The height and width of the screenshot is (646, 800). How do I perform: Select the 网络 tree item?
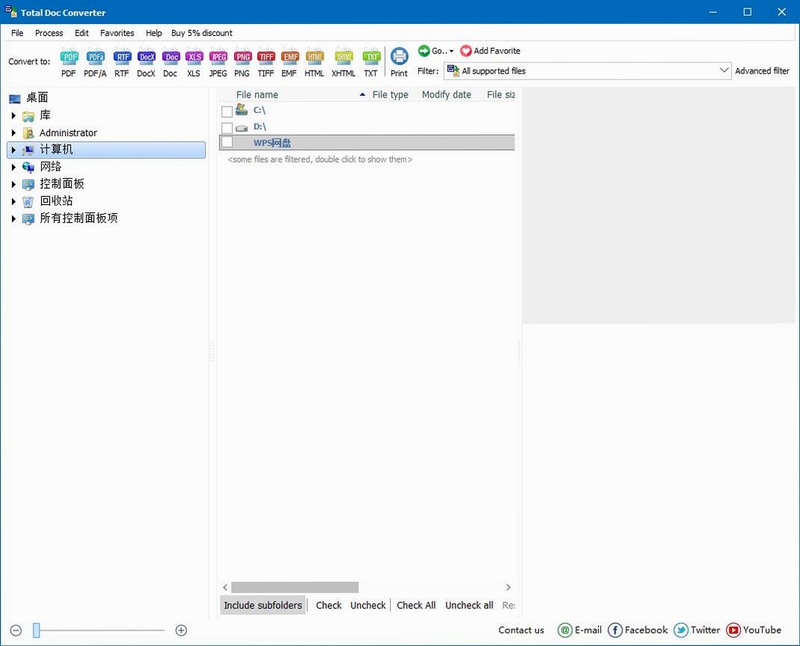pyautogui.click(x=51, y=167)
